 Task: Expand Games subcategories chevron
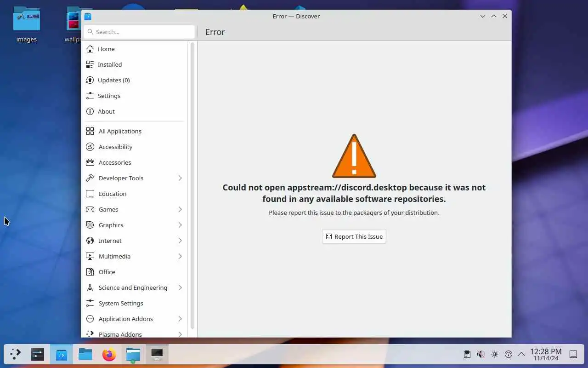180,209
